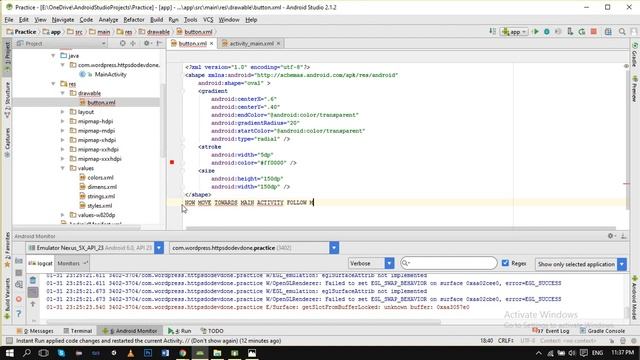Open the Word icon in the taskbar
Screen dimensions: 640x360
[x=165, y=353]
